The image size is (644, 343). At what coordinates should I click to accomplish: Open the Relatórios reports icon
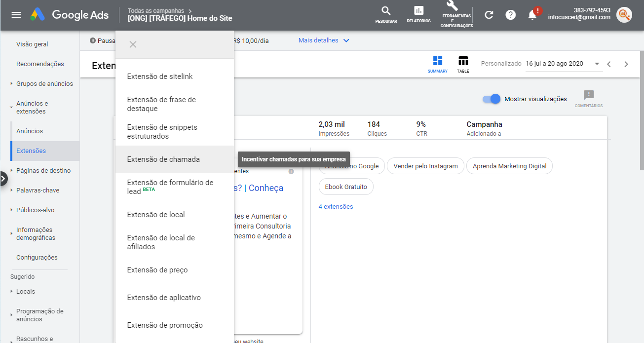pyautogui.click(x=418, y=15)
